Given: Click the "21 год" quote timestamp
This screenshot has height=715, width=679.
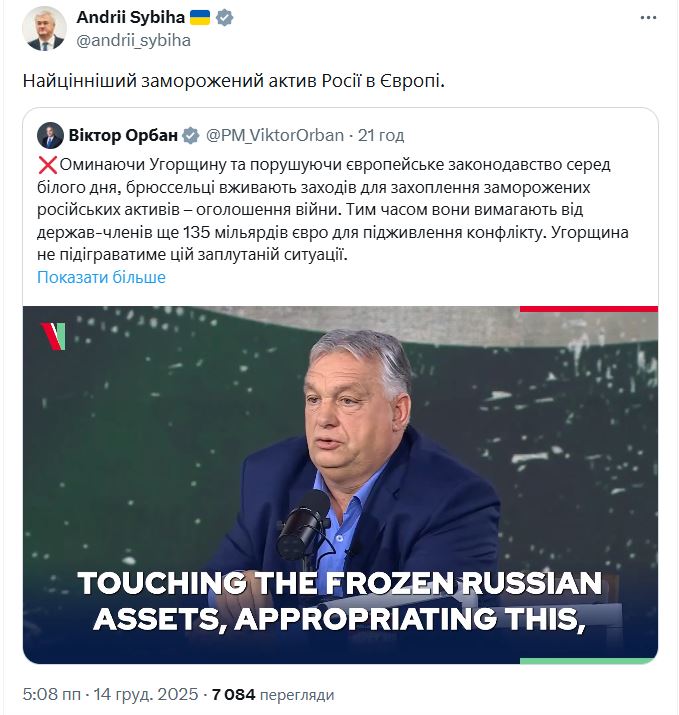Looking at the screenshot, I should pyautogui.click(x=381, y=136).
